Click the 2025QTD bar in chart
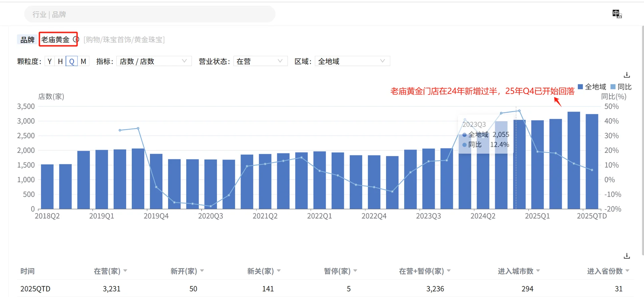This screenshot has height=297, width=644. click(x=592, y=161)
